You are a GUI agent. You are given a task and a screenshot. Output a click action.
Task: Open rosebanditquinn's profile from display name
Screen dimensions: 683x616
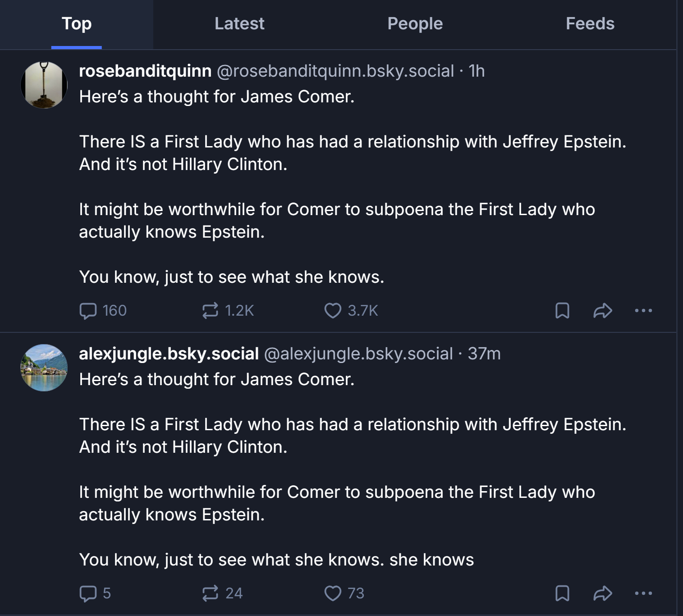pos(145,71)
